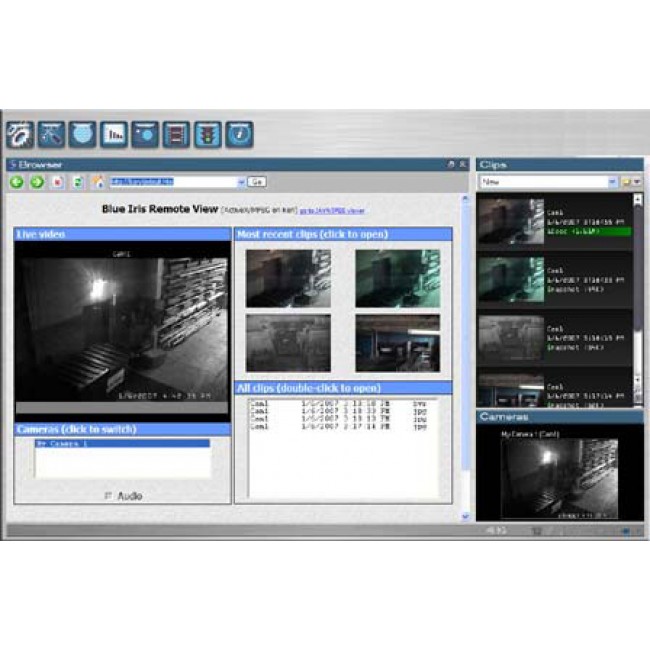The image size is (650, 650).
Task: Go back with the green left arrow
Action: click(x=17, y=182)
